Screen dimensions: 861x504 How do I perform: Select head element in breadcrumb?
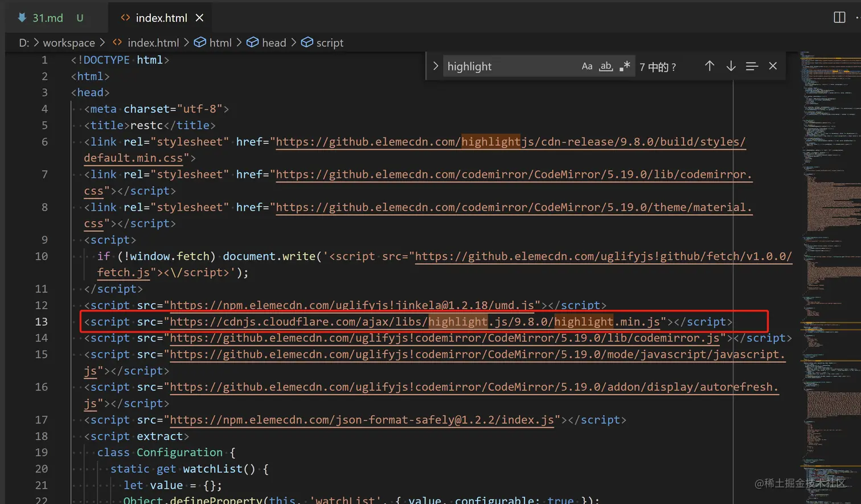[266, 43]
